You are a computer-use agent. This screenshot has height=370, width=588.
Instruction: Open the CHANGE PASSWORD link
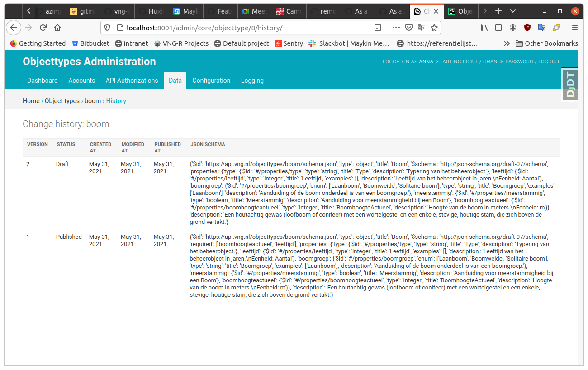(508, 62)
